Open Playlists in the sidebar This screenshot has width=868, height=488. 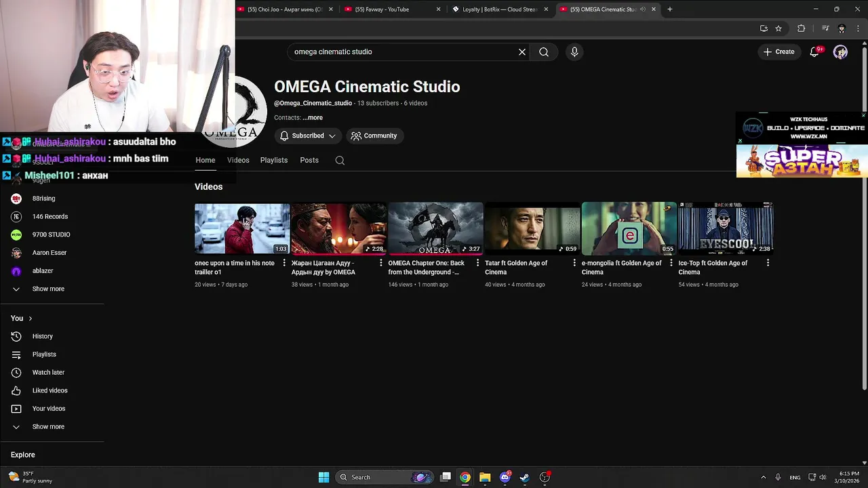click(x=44, y=354)
